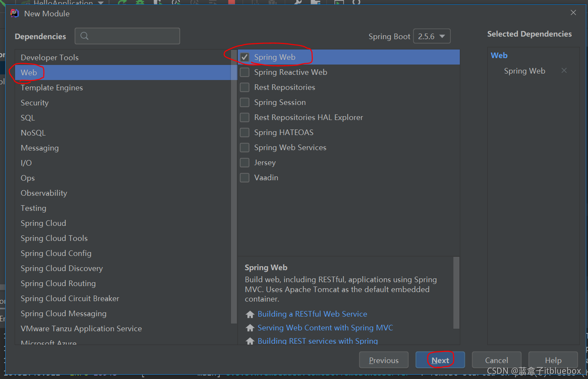Remove Spring Web from selected dependencies
Image resolution: width=588 pixels, height=379 pixels.
564,71
